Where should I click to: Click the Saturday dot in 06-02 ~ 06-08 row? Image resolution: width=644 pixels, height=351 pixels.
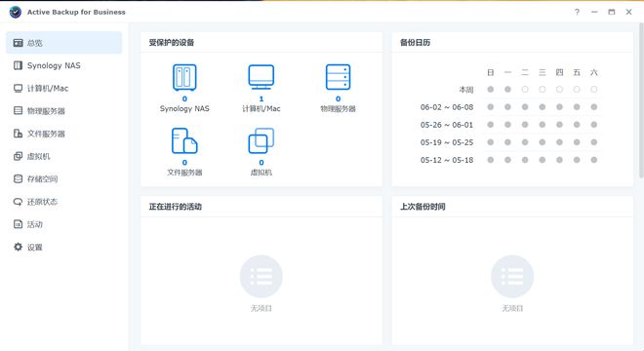coord(594,106)
